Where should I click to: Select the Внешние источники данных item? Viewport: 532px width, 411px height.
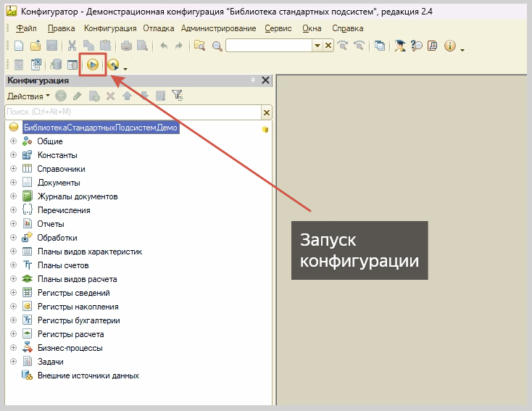click(88, 375)
